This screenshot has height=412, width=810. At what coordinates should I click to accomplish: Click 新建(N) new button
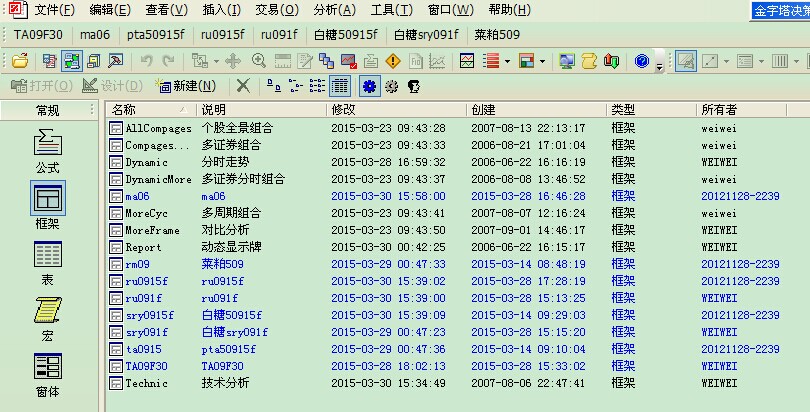pyautogui.click(x=185, y=86)
